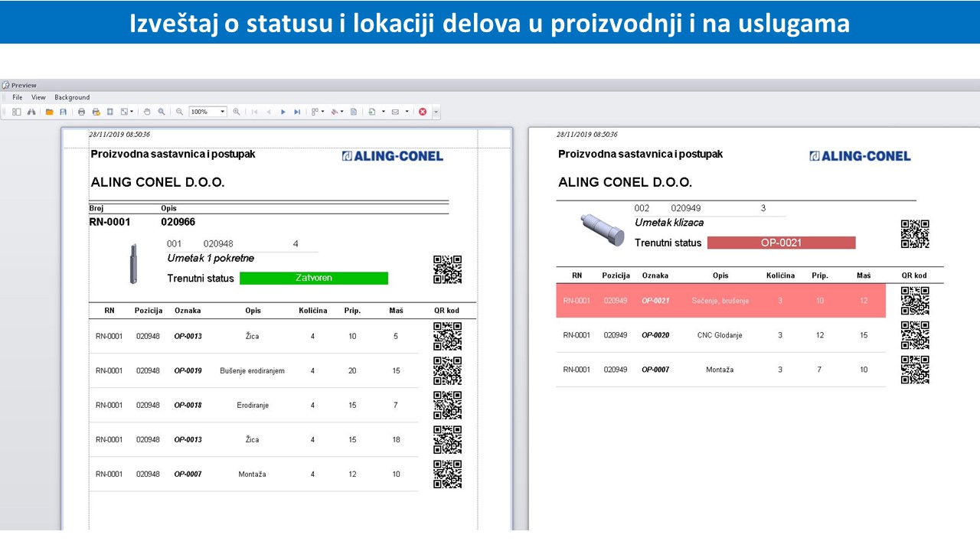This screenshot has width=980, height=551.
Task: Close preview with the red X icon
Action: (x=423, y=112)
